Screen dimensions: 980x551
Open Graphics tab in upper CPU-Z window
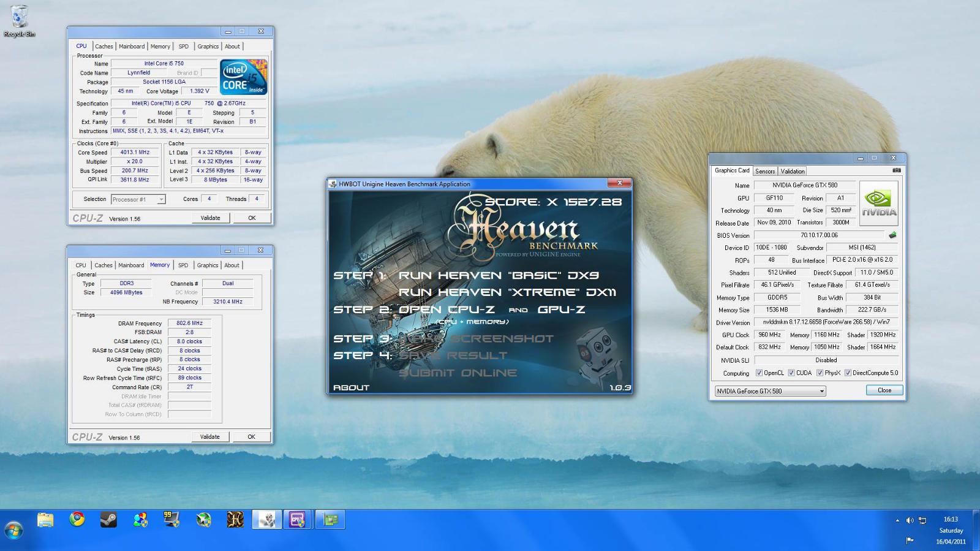[208, 47]
